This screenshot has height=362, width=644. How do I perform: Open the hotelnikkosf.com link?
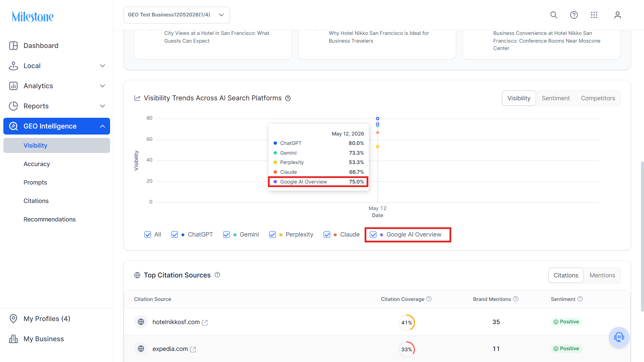pos(176,322)
